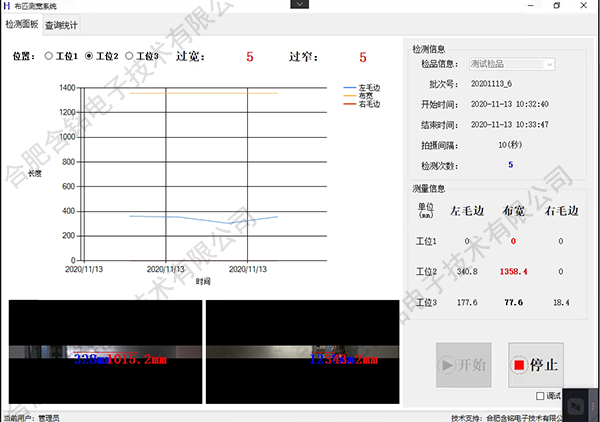Switch to 查询统计 tab
The image size is (600, 422).
click(61, 24)
